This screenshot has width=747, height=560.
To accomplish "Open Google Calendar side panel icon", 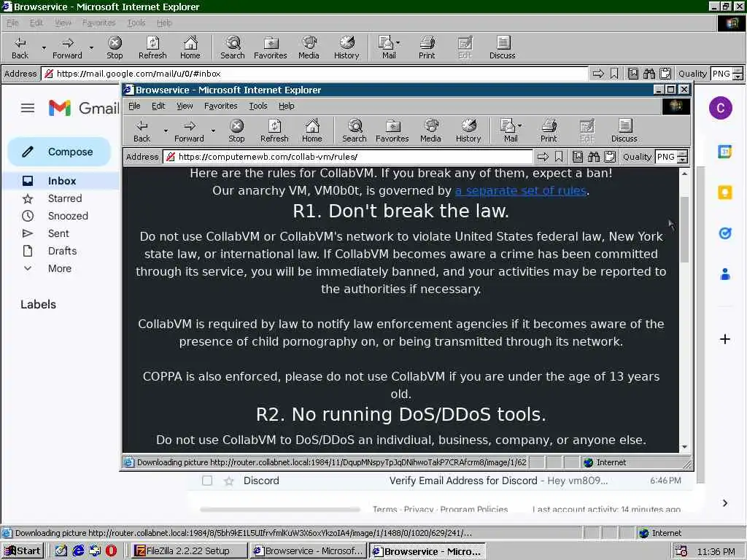I will coord(724,152).
